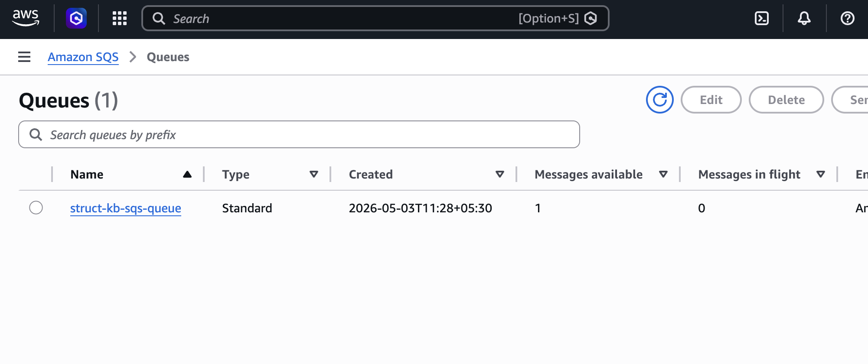
Task: Click the Name column header
Action: 87,174
